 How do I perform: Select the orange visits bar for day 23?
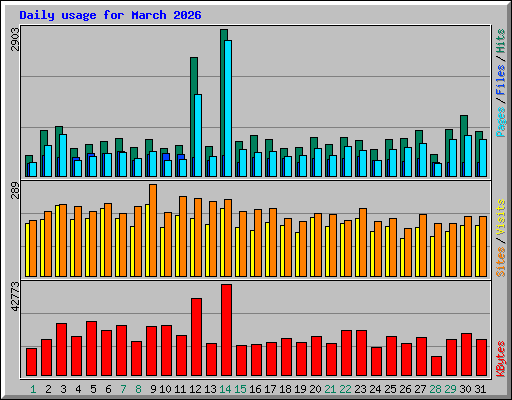point(363,242)
